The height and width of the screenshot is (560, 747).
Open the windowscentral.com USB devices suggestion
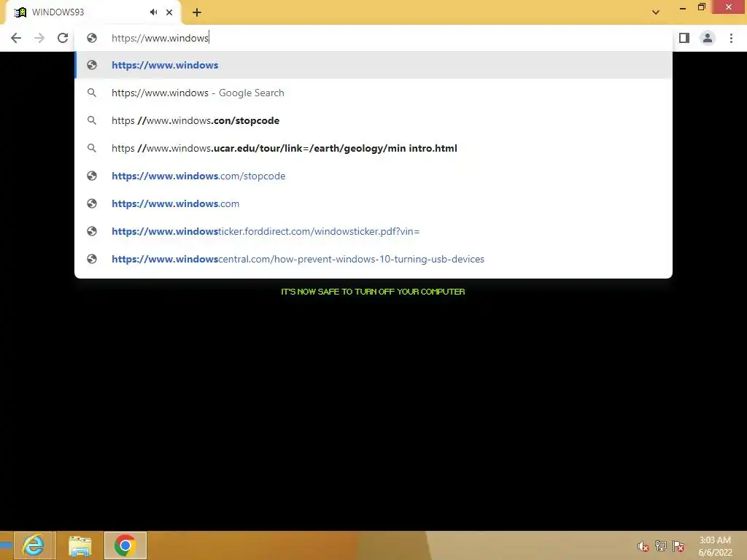373,259
